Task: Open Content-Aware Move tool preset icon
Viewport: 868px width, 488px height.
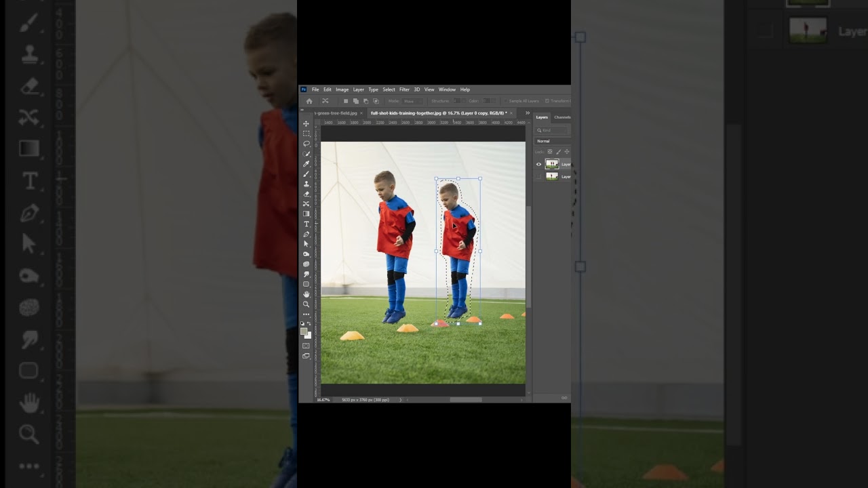Action: 325,101
